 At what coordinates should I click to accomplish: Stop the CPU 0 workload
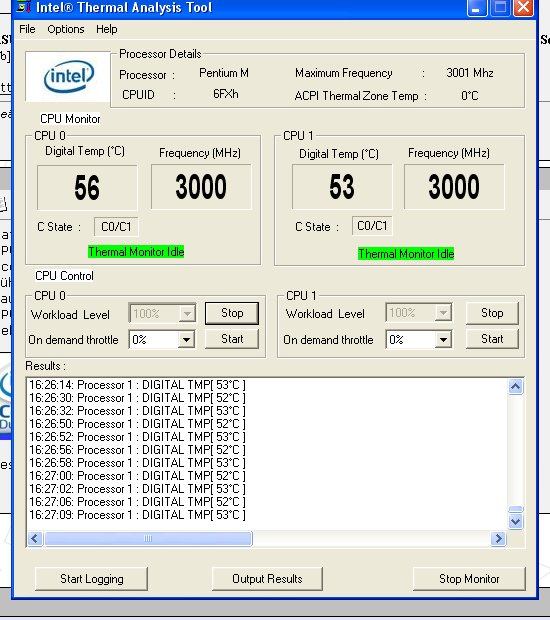coord(232,313)
